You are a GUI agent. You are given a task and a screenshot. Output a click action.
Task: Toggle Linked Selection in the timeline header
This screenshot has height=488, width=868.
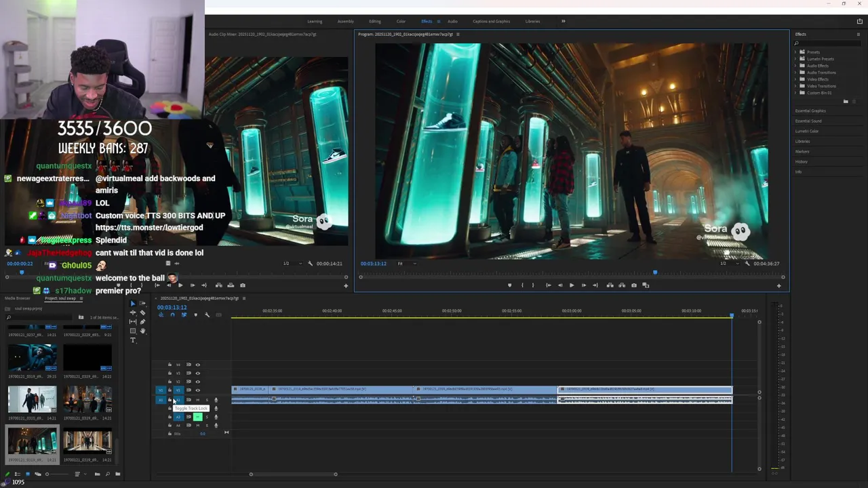pos(184,314)
